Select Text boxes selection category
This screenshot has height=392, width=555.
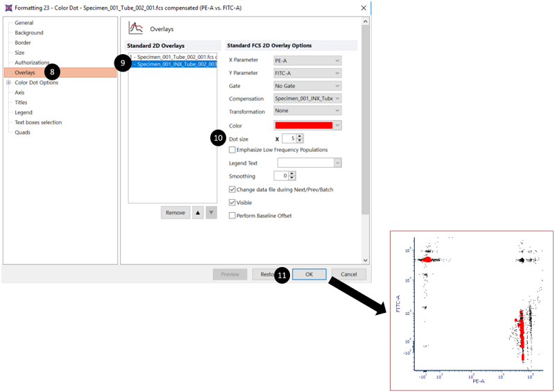38,122
